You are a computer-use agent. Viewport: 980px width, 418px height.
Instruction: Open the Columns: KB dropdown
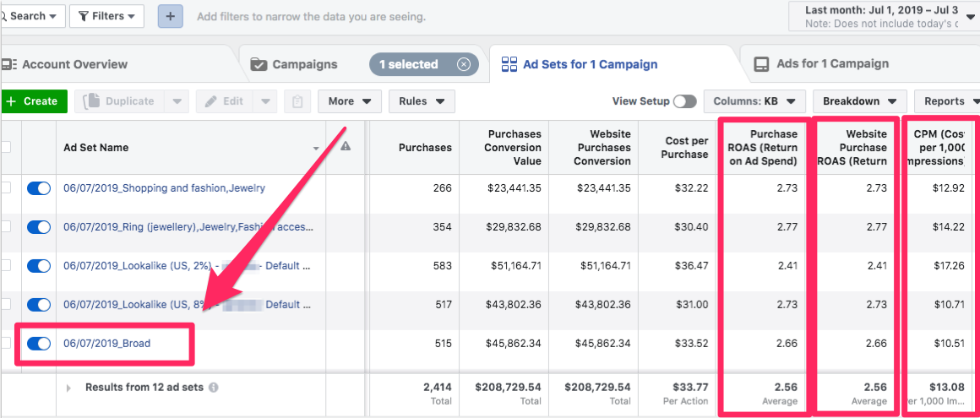(x=754, y=101)
